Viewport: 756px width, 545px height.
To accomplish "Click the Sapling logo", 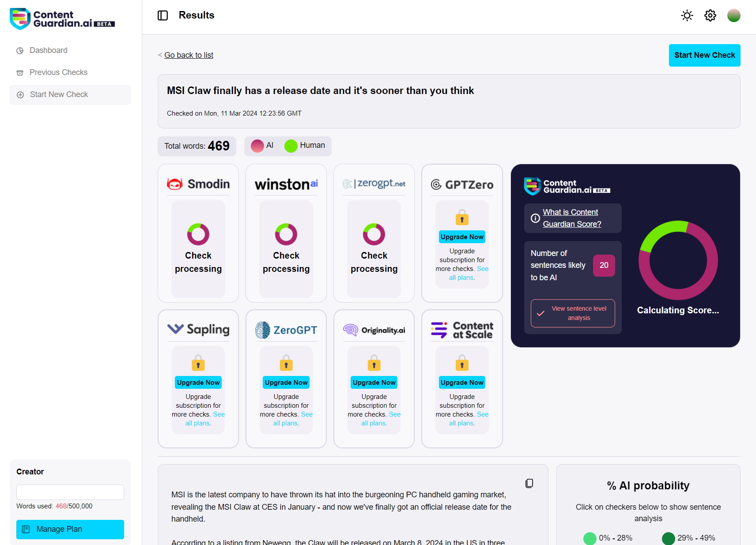I will coord(198,329).
